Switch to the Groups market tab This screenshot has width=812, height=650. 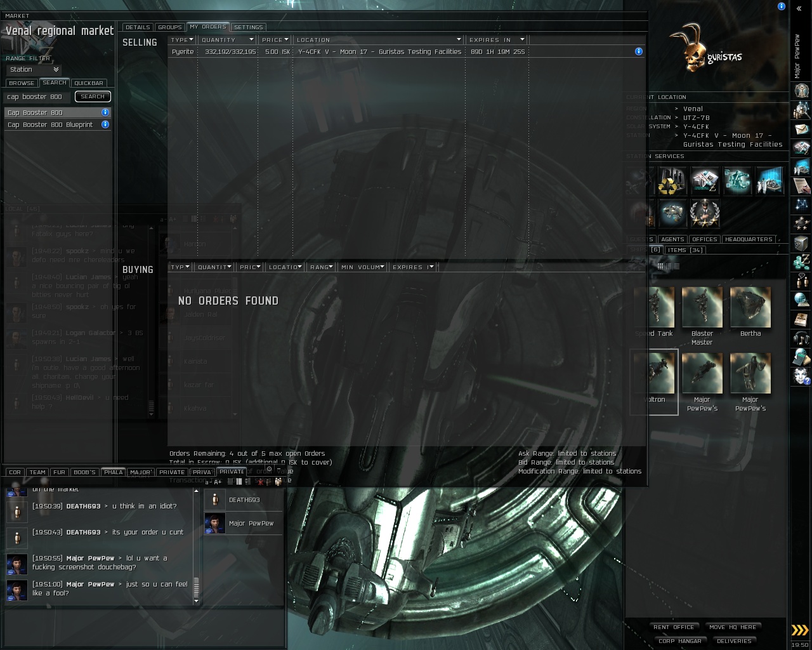coord(170,27)
